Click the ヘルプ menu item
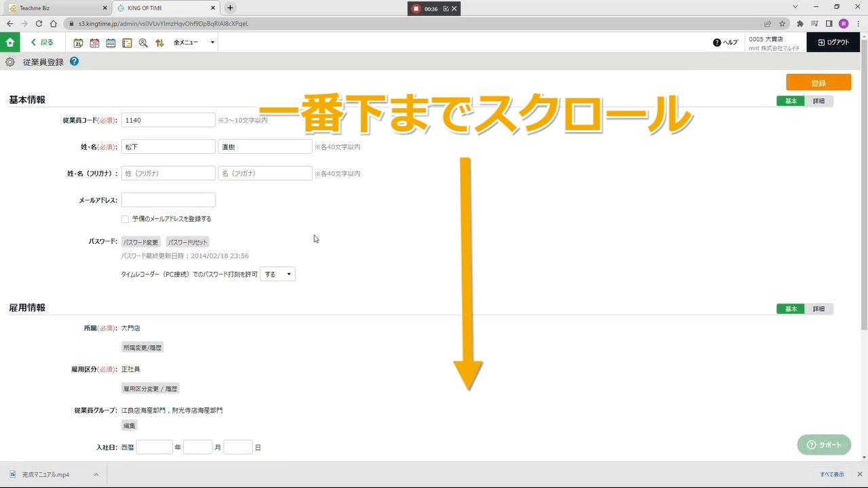868x488 pixels. tap(726, 43)
